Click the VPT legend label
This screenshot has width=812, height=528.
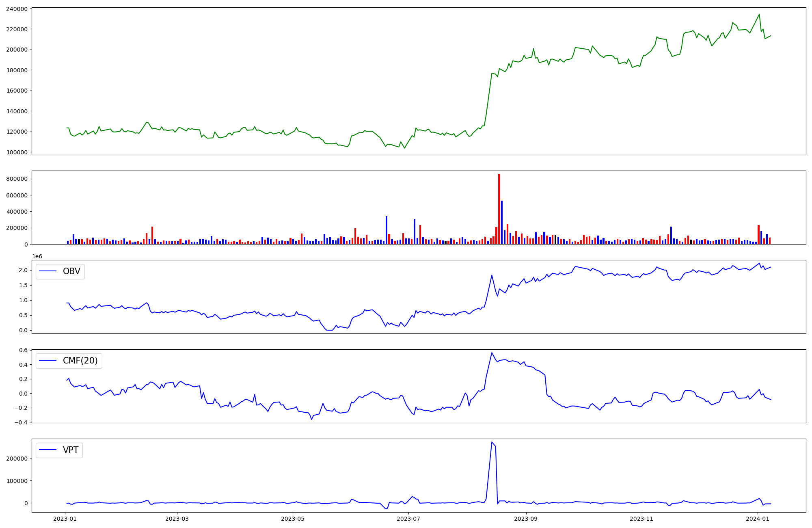click(71, 450)
